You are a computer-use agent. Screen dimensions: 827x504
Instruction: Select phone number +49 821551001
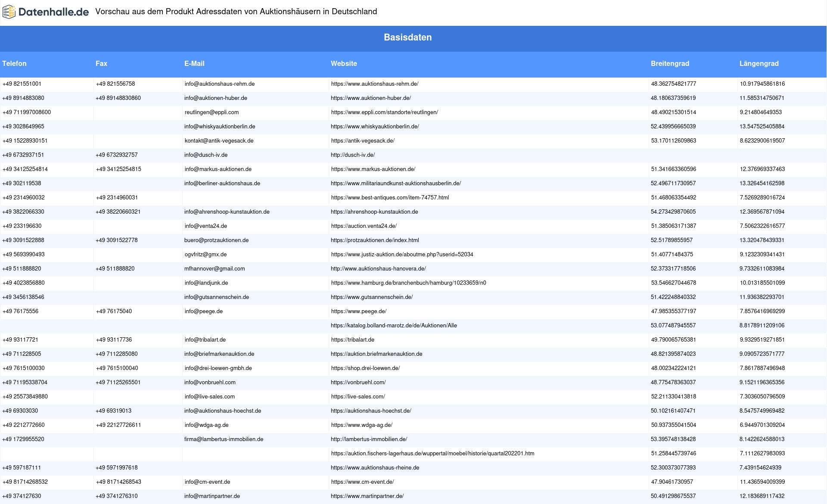pyautogui.click(x=22, y=84)
